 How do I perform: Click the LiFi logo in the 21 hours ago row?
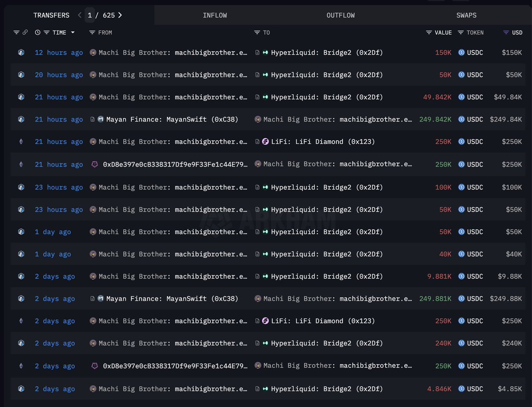266,142
